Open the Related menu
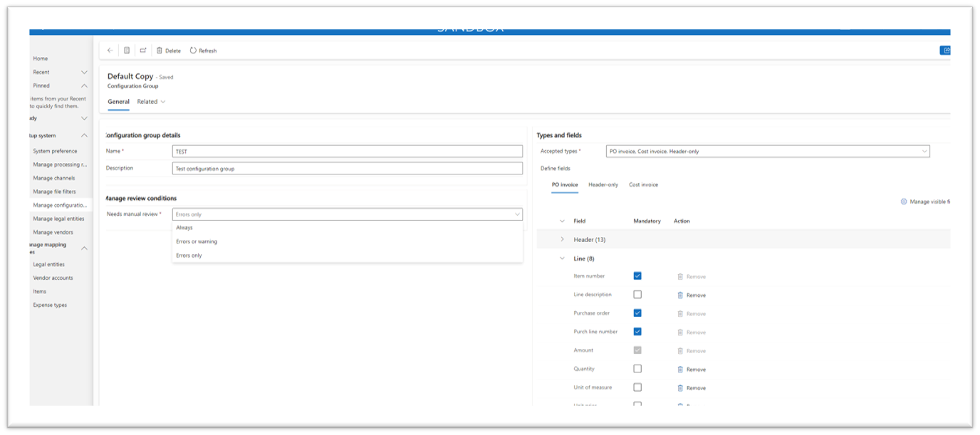Screen dimensions: 980x435 pyautogui.click(x=148, y=101)
